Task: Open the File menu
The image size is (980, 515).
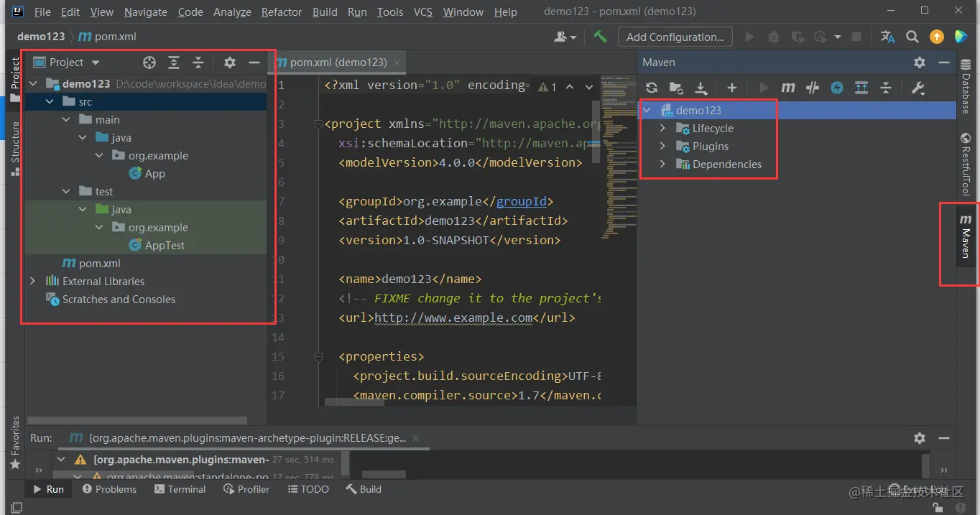Action: 42,12
